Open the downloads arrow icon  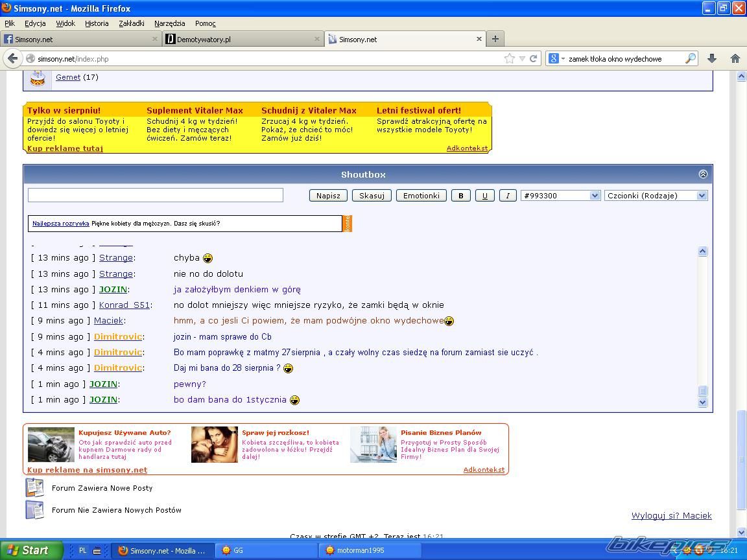pyautogui.click(x=711, y=58)
